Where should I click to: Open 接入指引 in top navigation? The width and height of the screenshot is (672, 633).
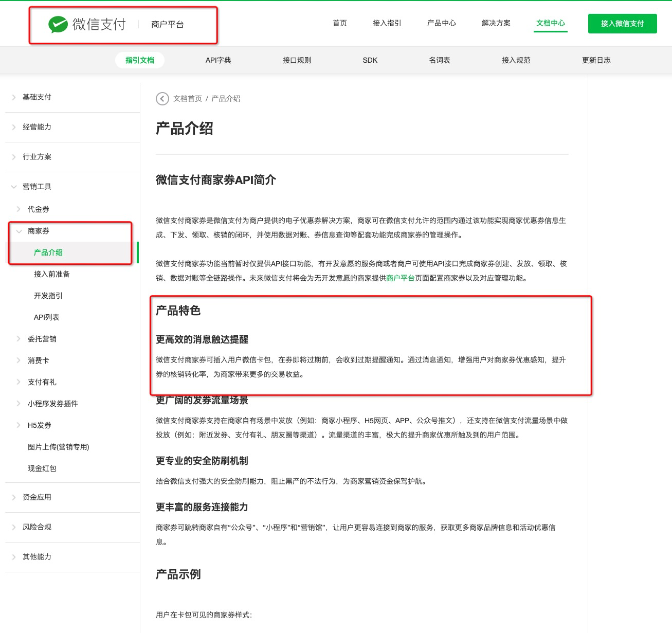pos(387,23)
